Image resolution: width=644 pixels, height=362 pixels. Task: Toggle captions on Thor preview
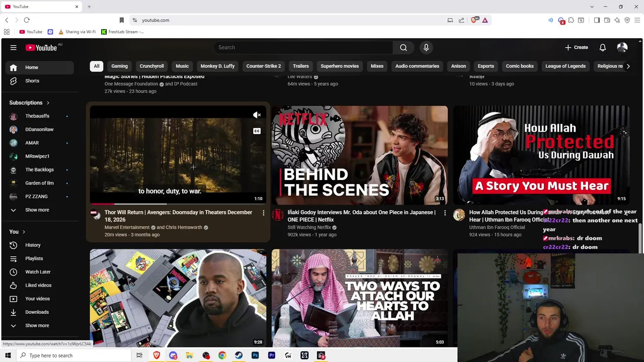pyautogui.click(x=257, y=131)
